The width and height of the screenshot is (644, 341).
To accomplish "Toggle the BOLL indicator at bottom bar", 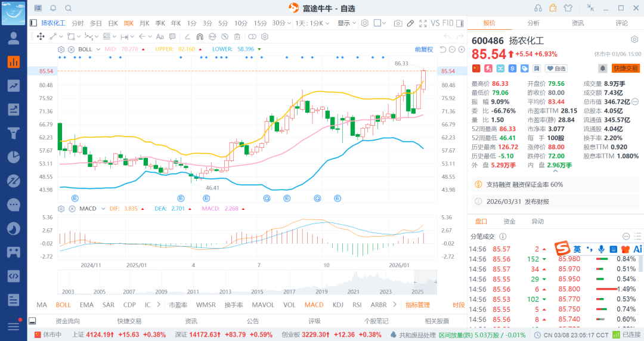I will [x=63, y=305].
